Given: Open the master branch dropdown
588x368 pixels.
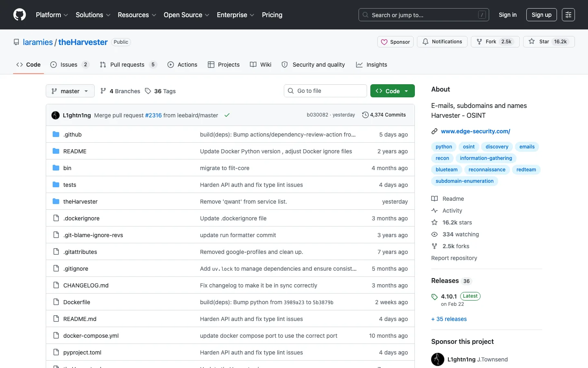Looking at the screenshot, I should (x=70, y=91).
